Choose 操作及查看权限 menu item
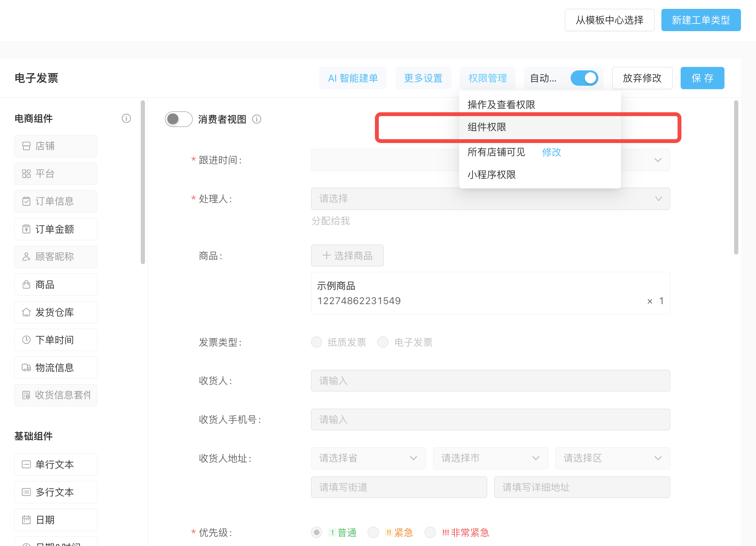756x546 pixels. point(540,105)
